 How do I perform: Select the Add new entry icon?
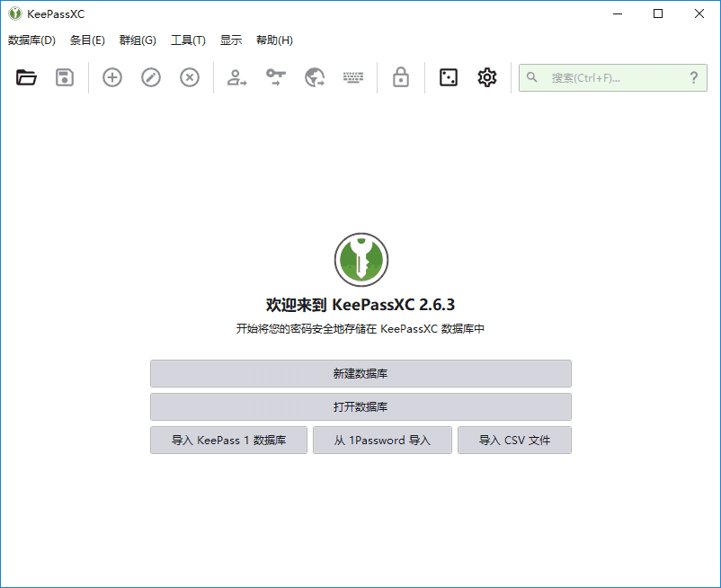(111, 77)
